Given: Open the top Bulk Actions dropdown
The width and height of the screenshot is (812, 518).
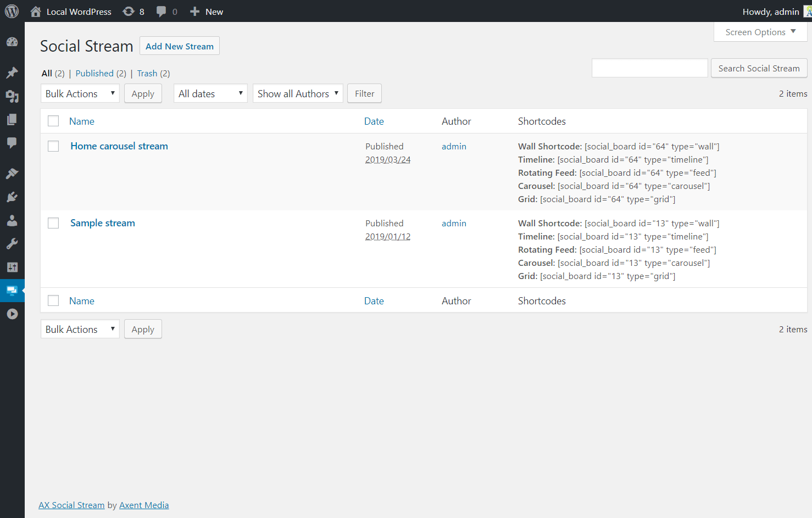Looking at the screenshot, I should click(80, 93).
